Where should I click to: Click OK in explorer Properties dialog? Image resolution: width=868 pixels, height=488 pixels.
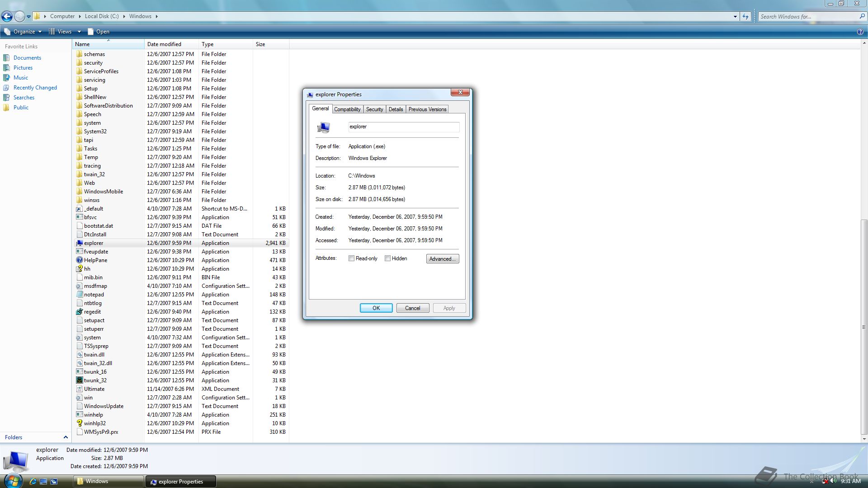pos(376,308)
